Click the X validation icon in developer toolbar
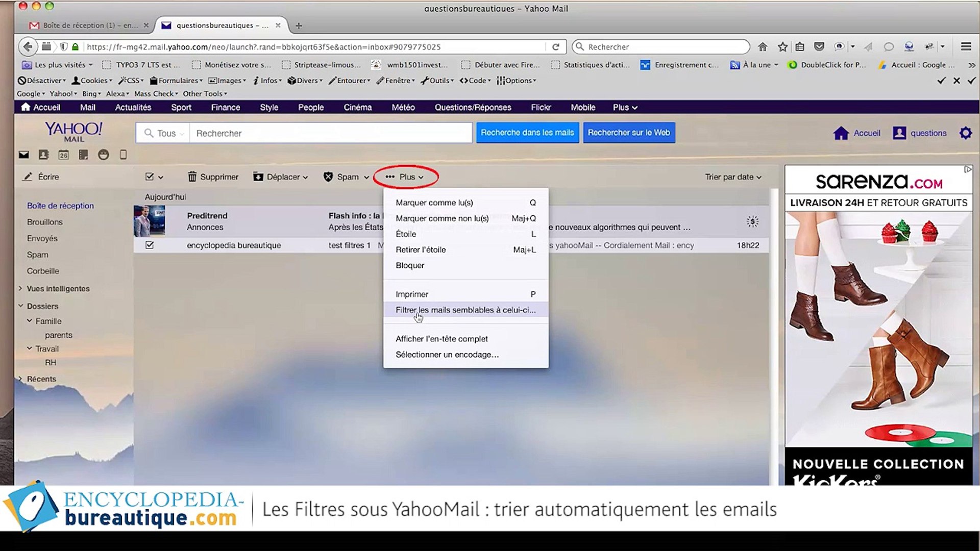This screenshot has width=980, height=551. click(x=957, y=81)
